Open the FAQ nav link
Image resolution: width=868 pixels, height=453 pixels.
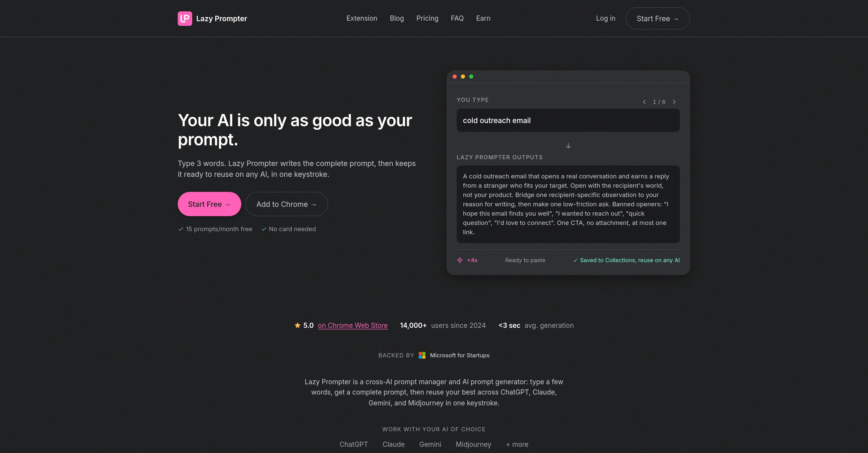[x=457, y=18]
